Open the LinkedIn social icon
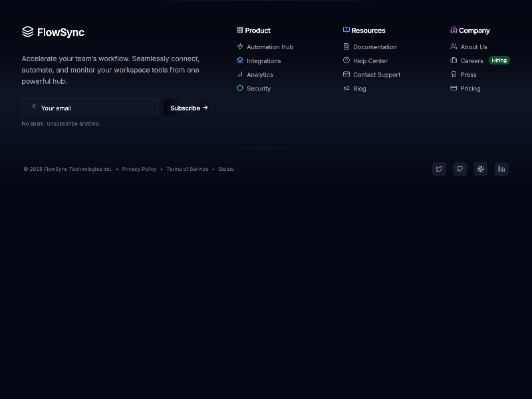Screen dimensions: 532x399 501,169
